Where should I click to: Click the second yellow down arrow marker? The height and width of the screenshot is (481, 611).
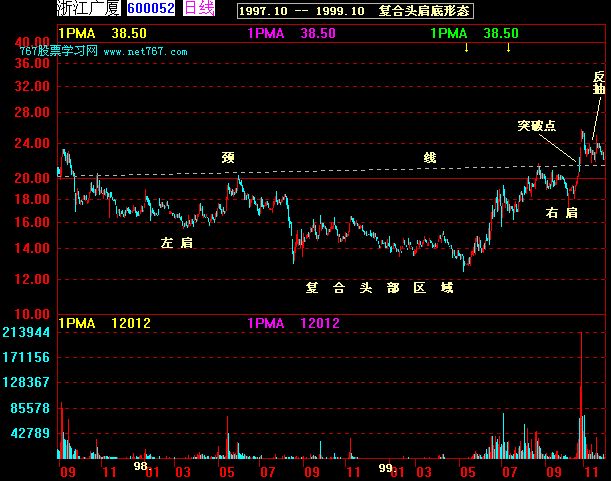(509, 48)
